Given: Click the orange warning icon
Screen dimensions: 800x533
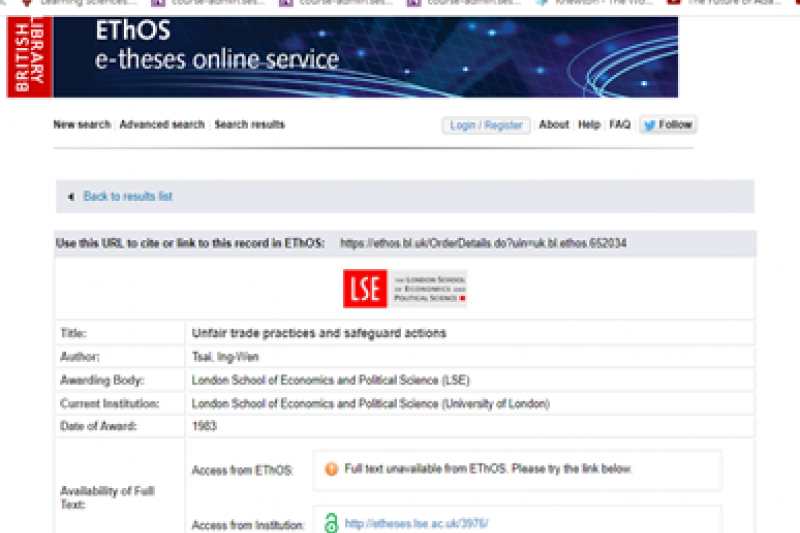Looking at the screenshot, I should 331,469.
